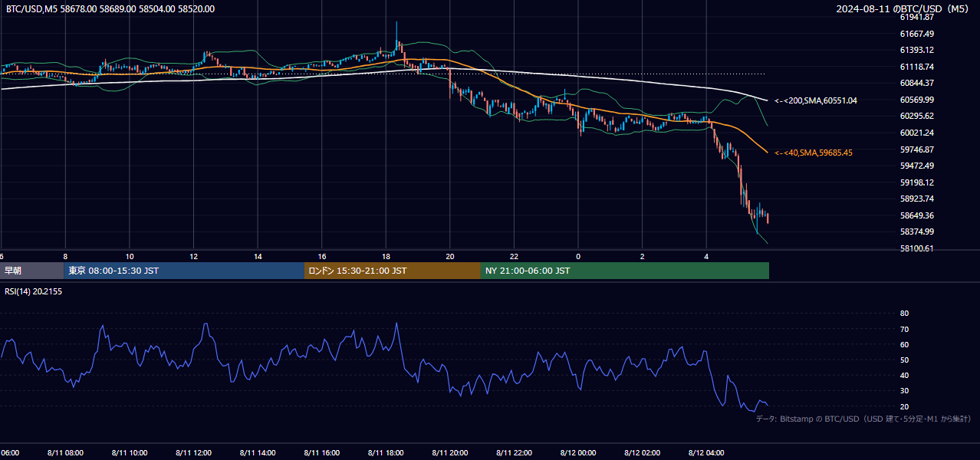
Task: Click price axis value 60295.62
Action: tap(916, 116)
